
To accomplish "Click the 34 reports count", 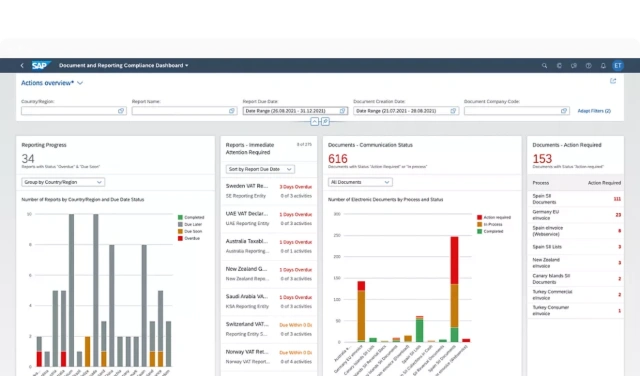I will pos(28,159).
